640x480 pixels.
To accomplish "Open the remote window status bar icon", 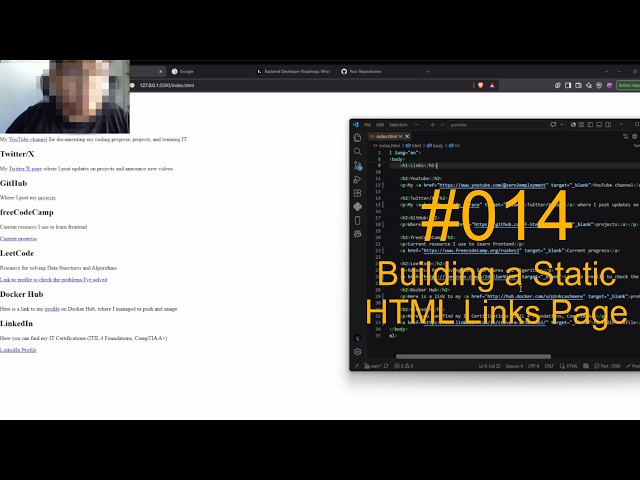I will point(356,366).
